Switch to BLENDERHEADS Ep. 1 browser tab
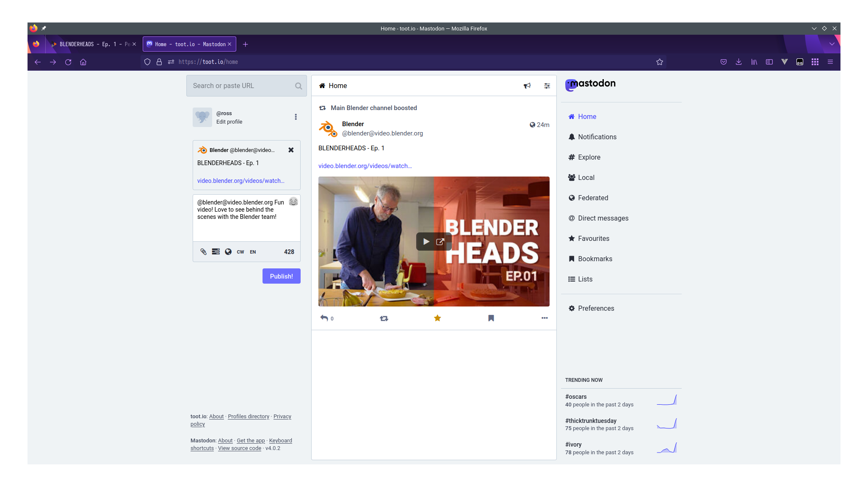868x497 pixels. point(93,44)
